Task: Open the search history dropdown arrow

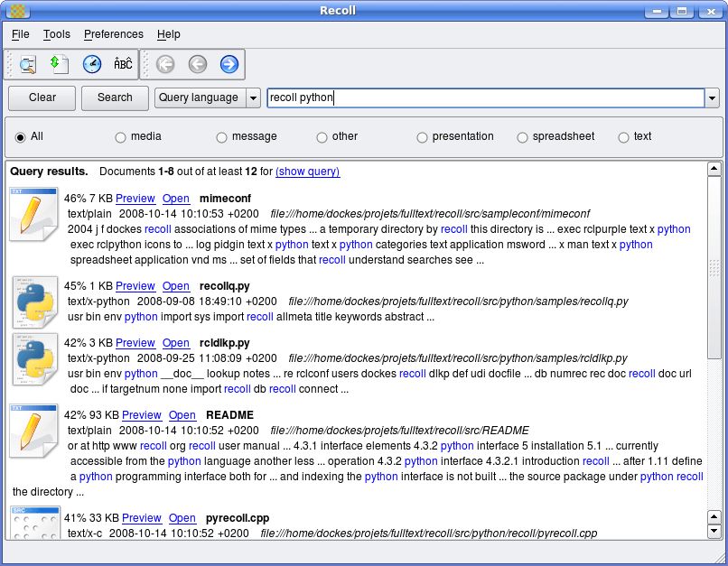Action: (x=713, y=97)
